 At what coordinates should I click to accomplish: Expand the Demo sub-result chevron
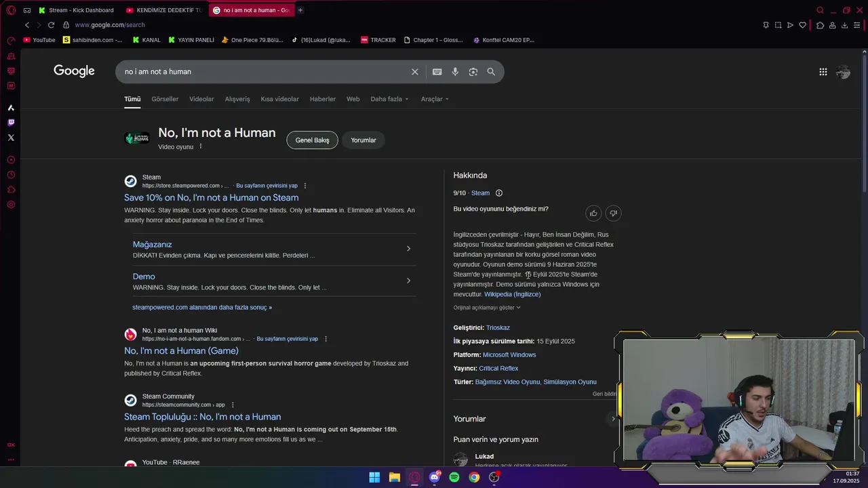click(x=408, y=281)
